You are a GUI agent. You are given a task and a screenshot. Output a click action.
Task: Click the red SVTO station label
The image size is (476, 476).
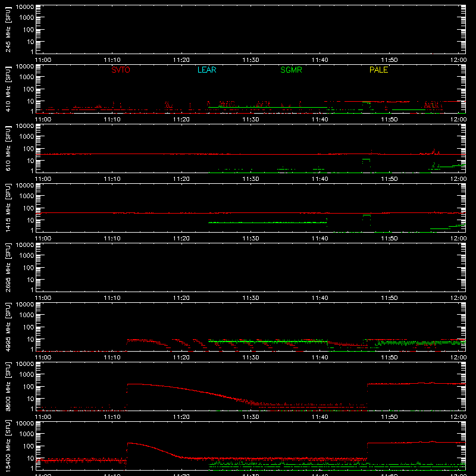click(x=121, y=70)
